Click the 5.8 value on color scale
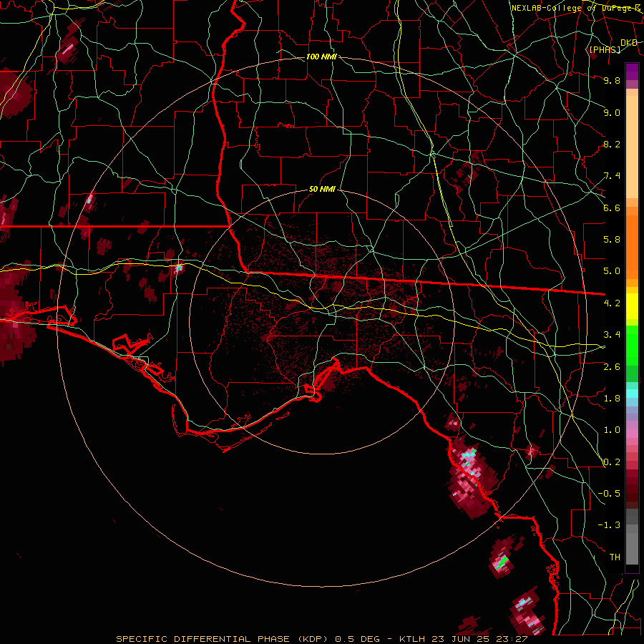Image resolution: width=644 pixels, height=644 pixels. tap(612, 240)
